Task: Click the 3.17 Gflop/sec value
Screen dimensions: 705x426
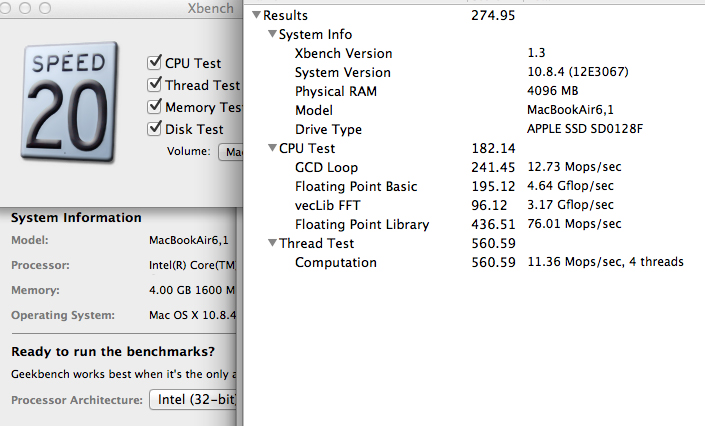Action: click(x=571, y=205)
